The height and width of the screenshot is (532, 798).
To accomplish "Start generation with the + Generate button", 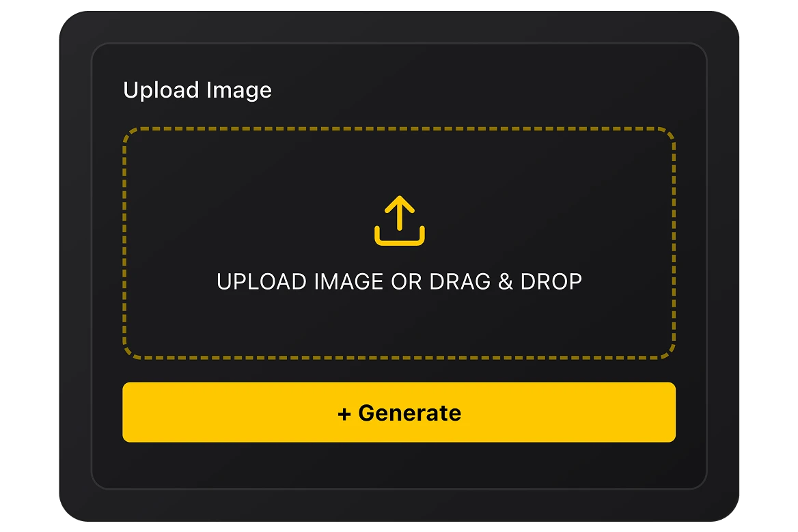I will [399, 412].
